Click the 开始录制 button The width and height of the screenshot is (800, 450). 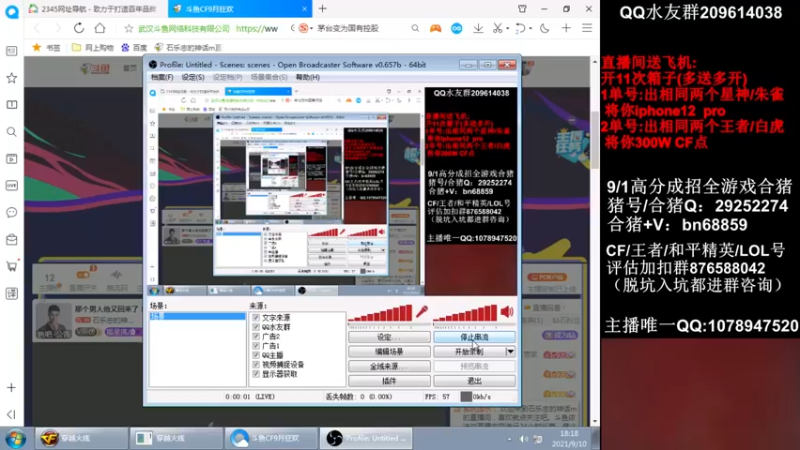coord(469,352)
